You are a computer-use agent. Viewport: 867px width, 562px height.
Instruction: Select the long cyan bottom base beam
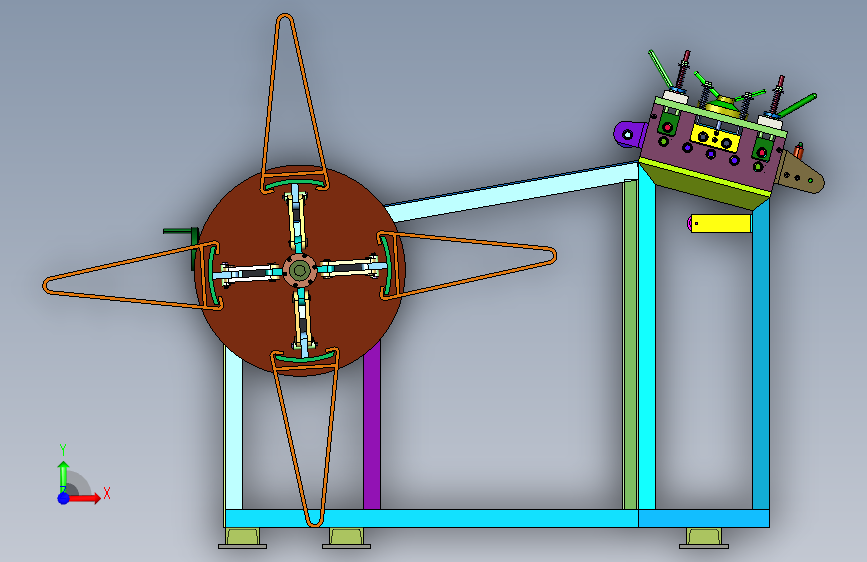click(x=431, y=518)
